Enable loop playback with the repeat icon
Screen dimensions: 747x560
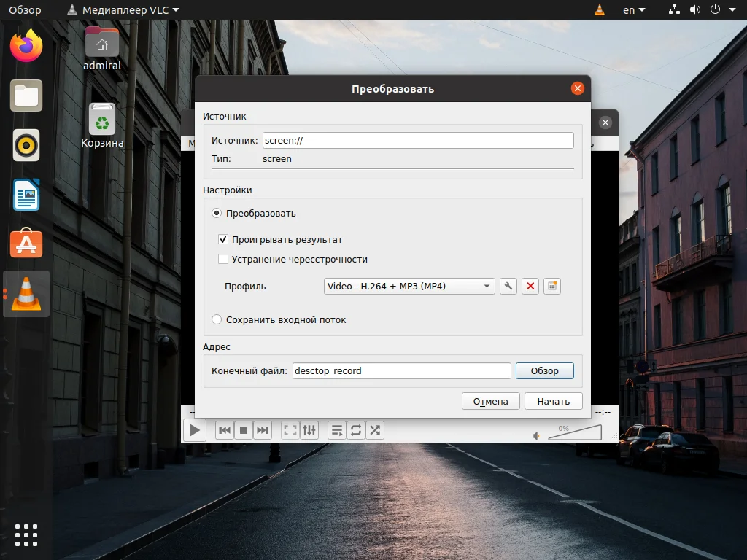(x=356, y=430)
